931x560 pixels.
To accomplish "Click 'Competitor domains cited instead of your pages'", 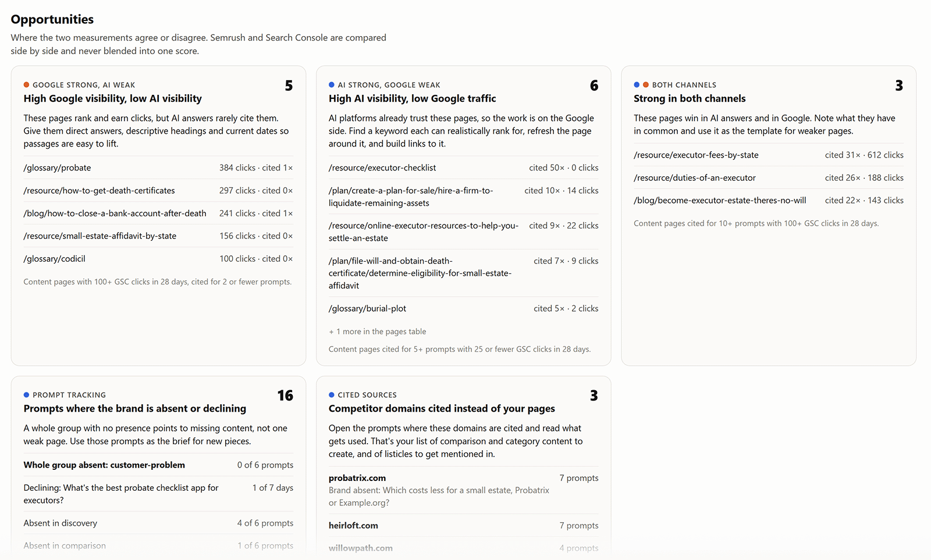I will click(442, 408).
